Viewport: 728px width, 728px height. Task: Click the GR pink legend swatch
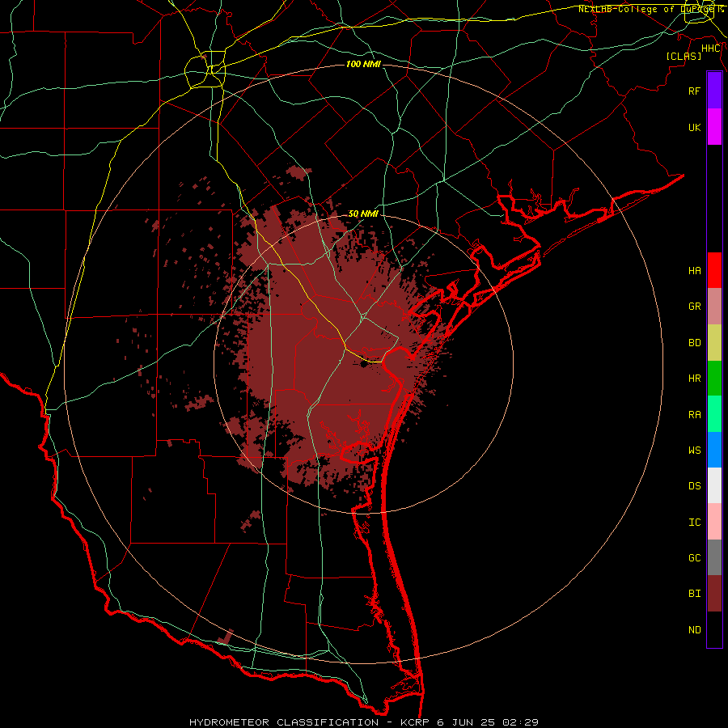pyautogui.click(x=714, y=307)
